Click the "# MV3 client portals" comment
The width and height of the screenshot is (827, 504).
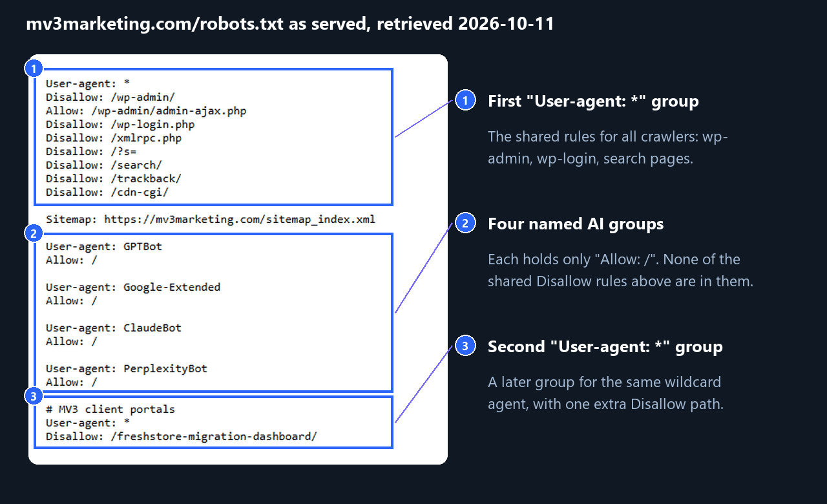click(110, 409)
